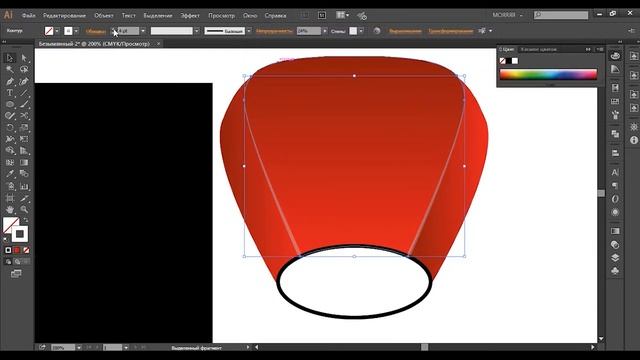Screen dimensions: 640x360
Task: Open the Редактирование menu
Action: (x=64, y=16)
